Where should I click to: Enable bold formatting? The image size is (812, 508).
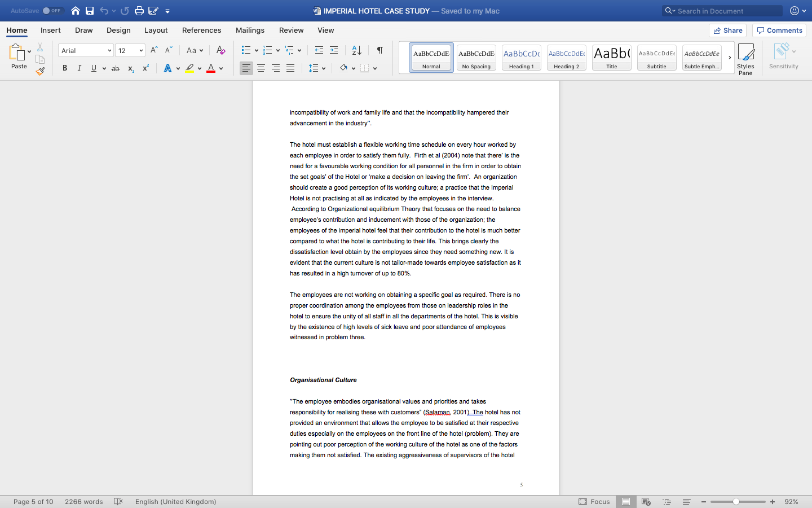click(65, 68)
